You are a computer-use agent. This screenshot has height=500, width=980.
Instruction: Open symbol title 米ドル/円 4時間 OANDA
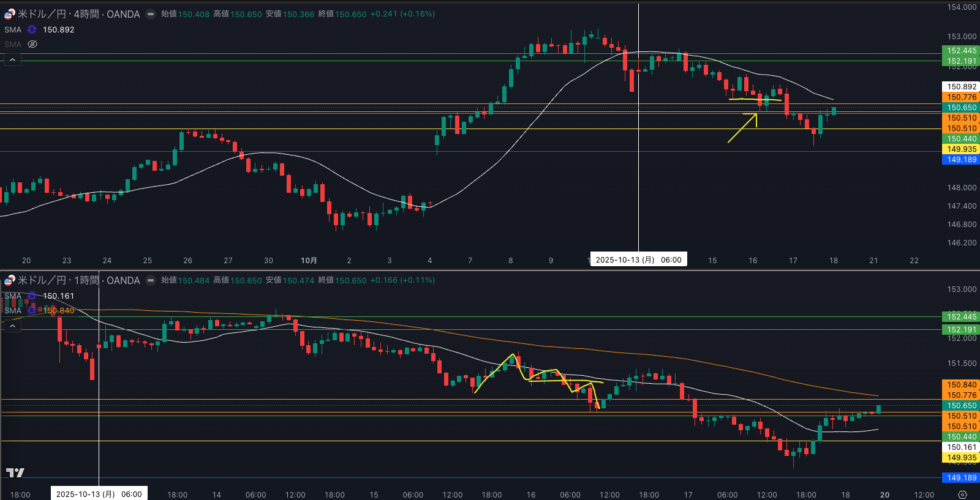pyautogui.click(x=78, y=14)
